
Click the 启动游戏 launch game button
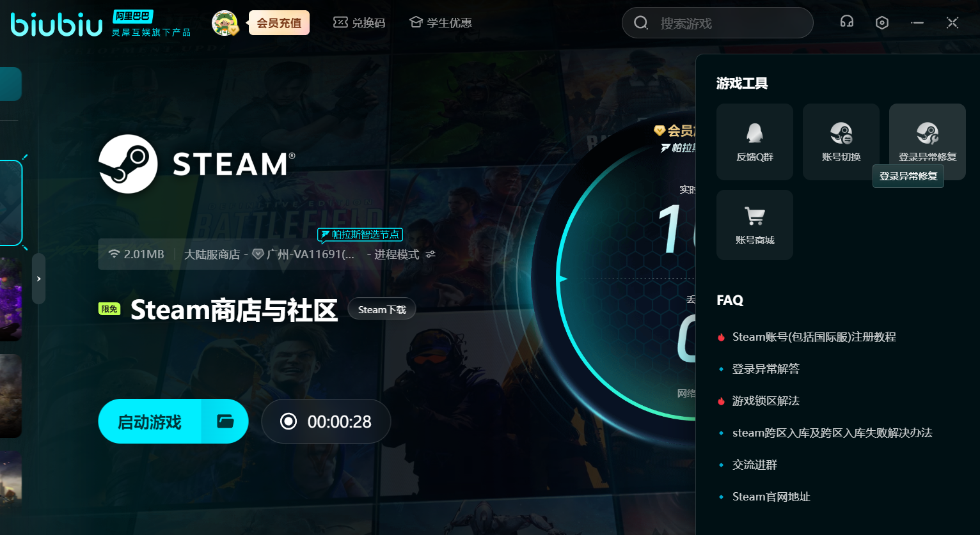[x=150, y=422]
